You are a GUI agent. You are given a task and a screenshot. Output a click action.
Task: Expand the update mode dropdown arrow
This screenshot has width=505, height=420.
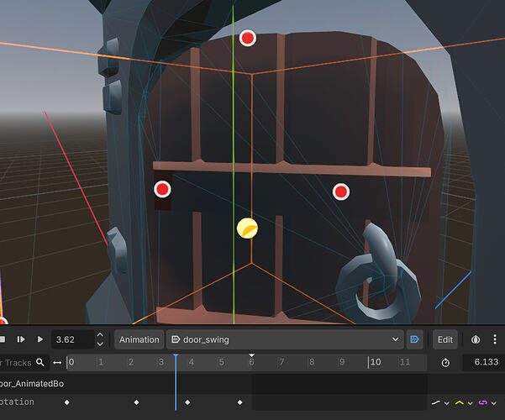[x=447, y=403]
